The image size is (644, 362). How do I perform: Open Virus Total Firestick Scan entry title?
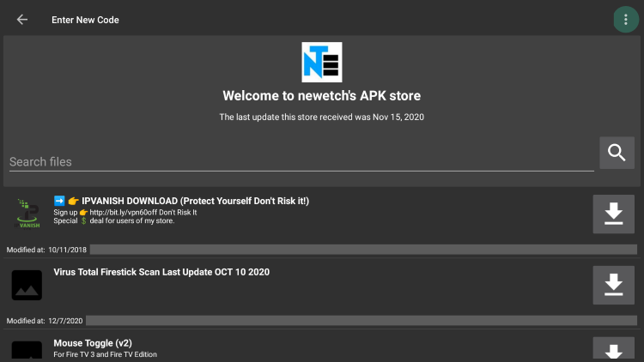pos(161,272)
